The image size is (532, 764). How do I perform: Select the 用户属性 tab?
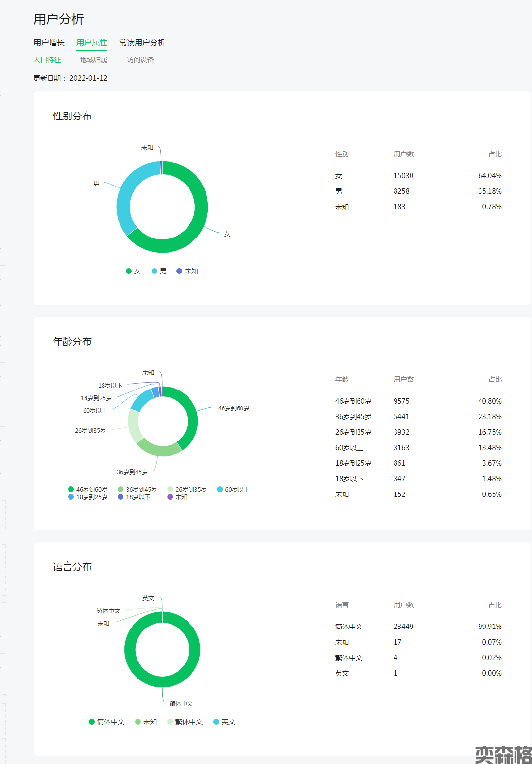click(x=91, y=43)
